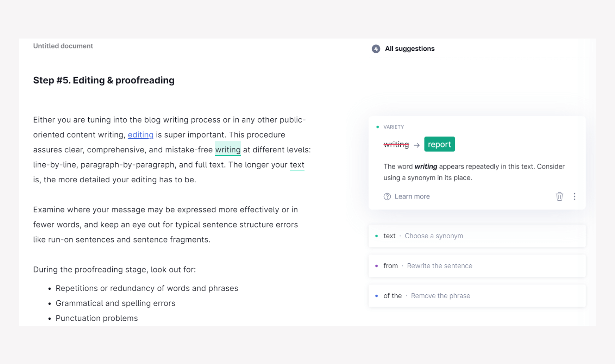
Task: Expand the 'text' Choose a synonym suggestion
Action: pos(477,236)
